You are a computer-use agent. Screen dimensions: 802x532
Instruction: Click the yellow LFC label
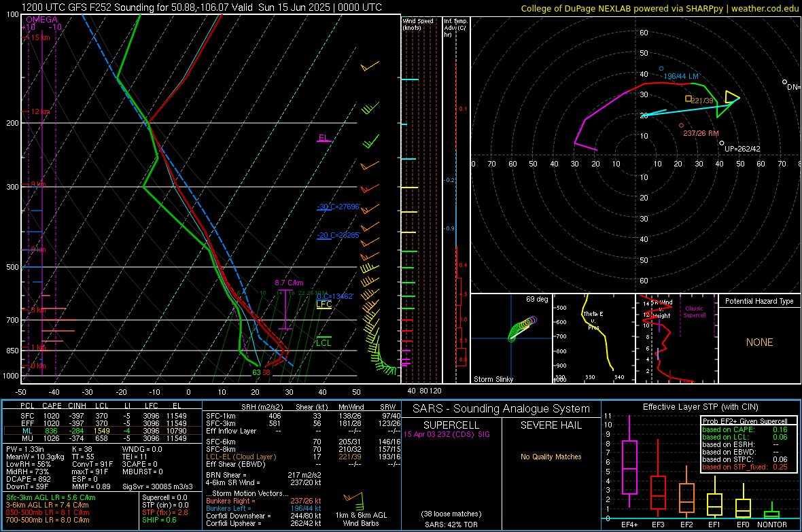324,304
